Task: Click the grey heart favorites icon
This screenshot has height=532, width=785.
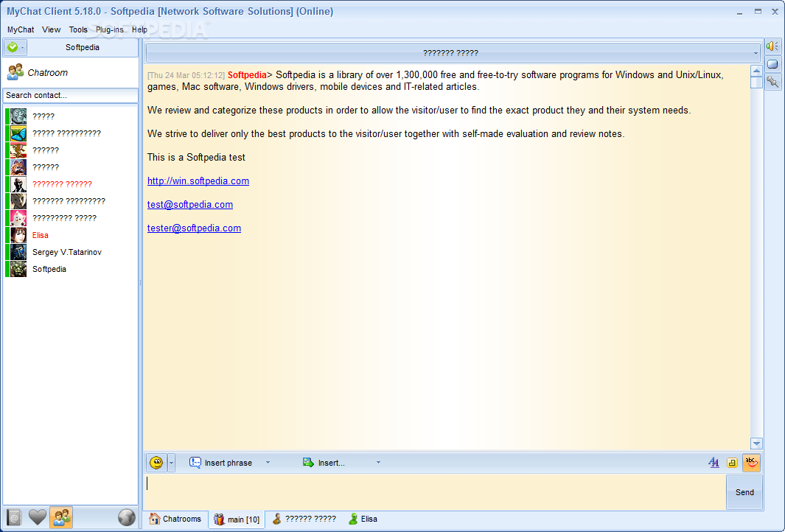Action: pyautogui.click(x=38, y=517)
